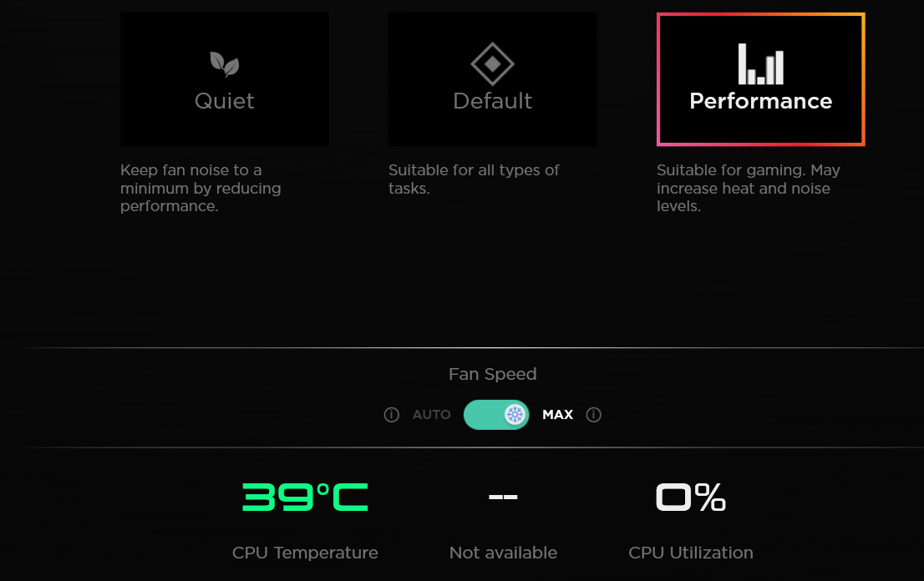Viewport: 924px width, 581px height.
Task: Select the Performance mode title
Action: pyautogui.click(x=760, y=101)
